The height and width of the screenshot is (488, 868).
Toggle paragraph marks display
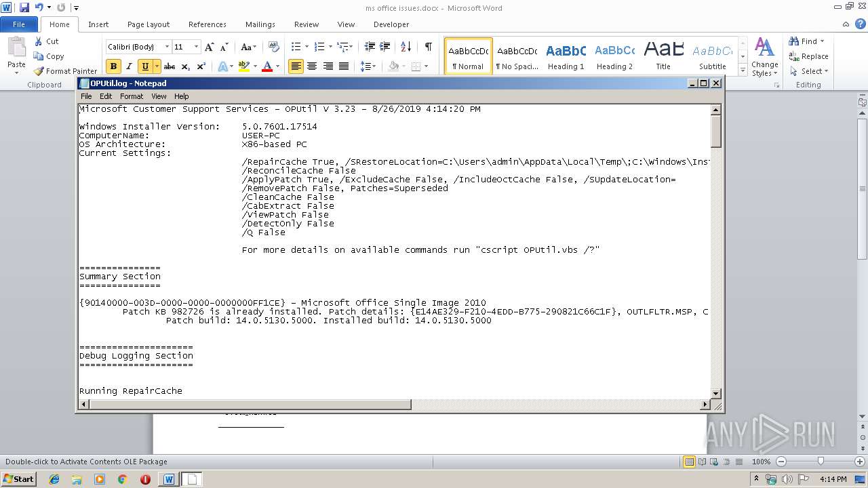pos(429,47)
